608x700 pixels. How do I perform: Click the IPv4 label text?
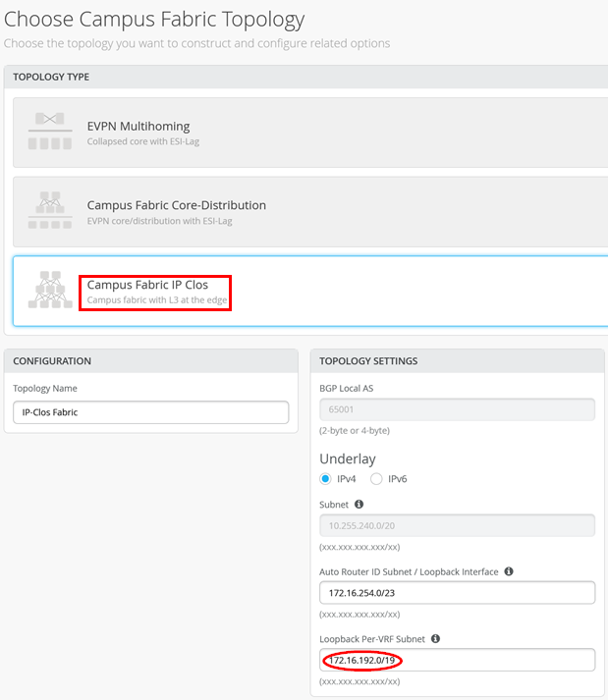pos(349,479)
